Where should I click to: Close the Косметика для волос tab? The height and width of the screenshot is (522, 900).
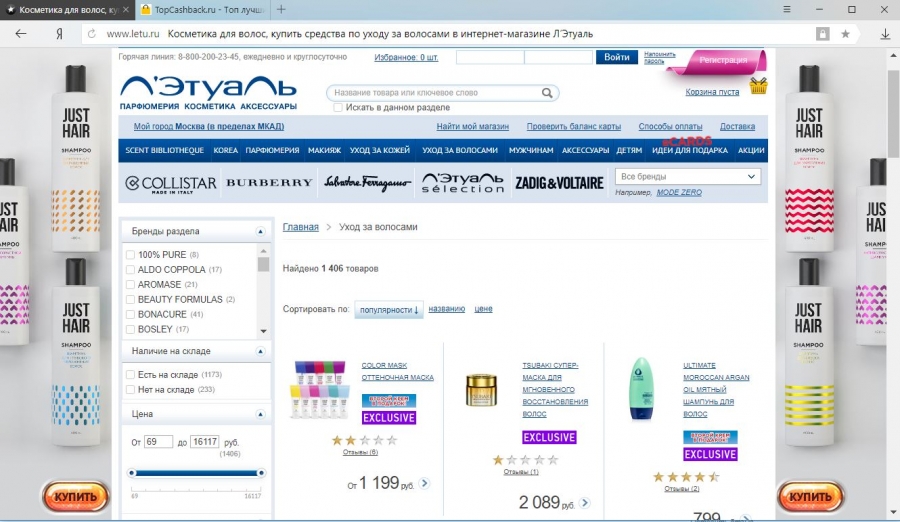point(126,10)
